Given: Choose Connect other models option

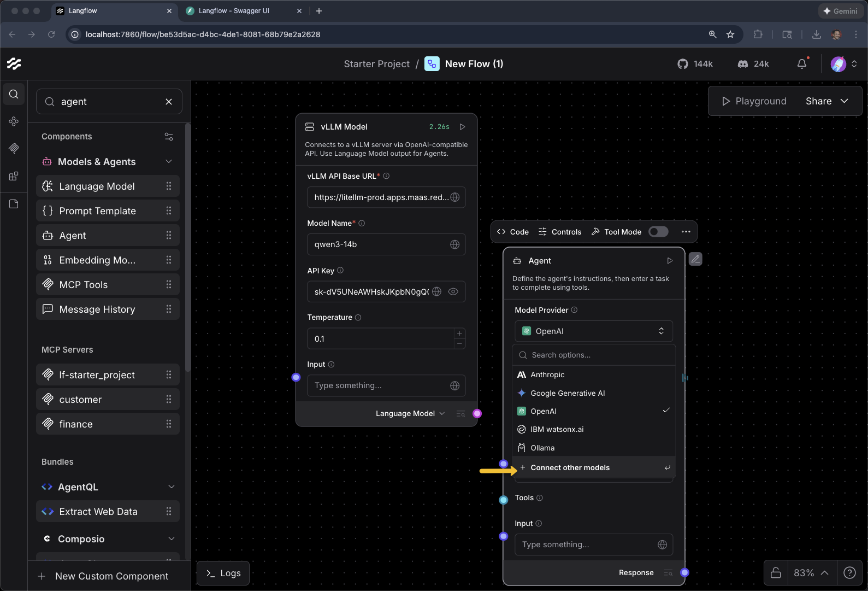Looking at the screenshot, I should tap(570, 467).
